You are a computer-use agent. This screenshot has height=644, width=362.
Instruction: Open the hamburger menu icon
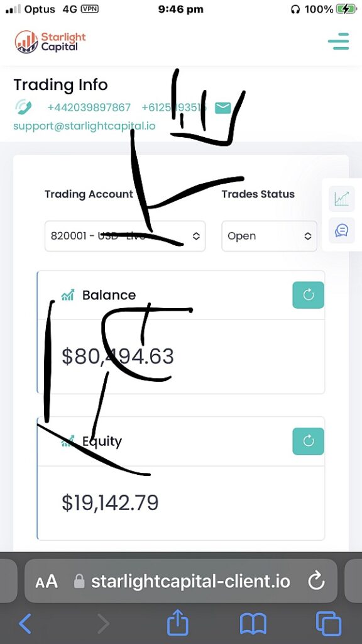coord(339,41)
